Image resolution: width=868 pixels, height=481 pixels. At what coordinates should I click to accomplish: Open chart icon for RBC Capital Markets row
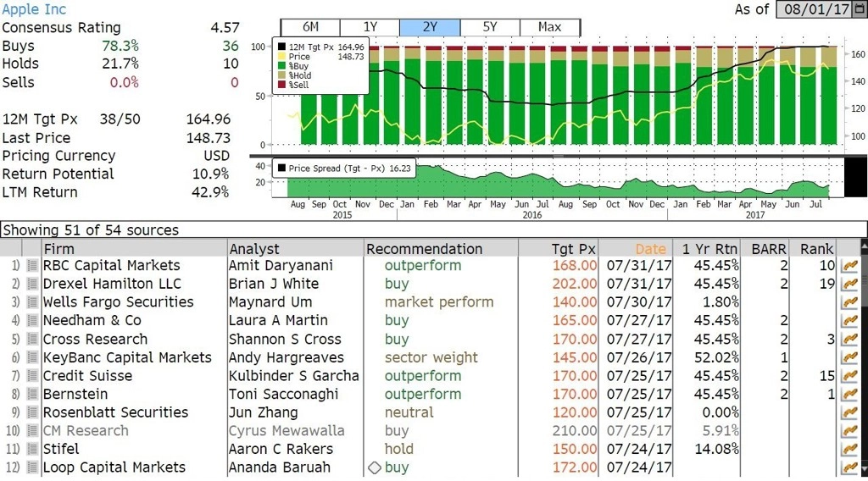(849, 265)
